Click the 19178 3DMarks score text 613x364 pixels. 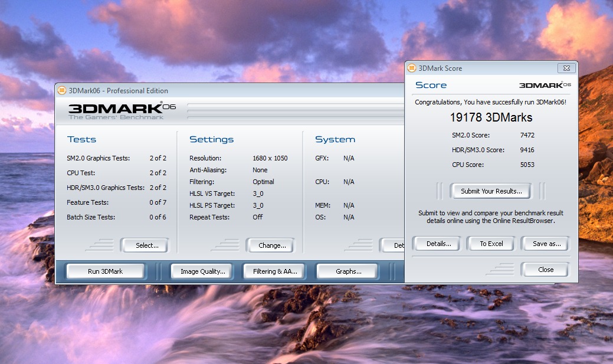[491, 117]
